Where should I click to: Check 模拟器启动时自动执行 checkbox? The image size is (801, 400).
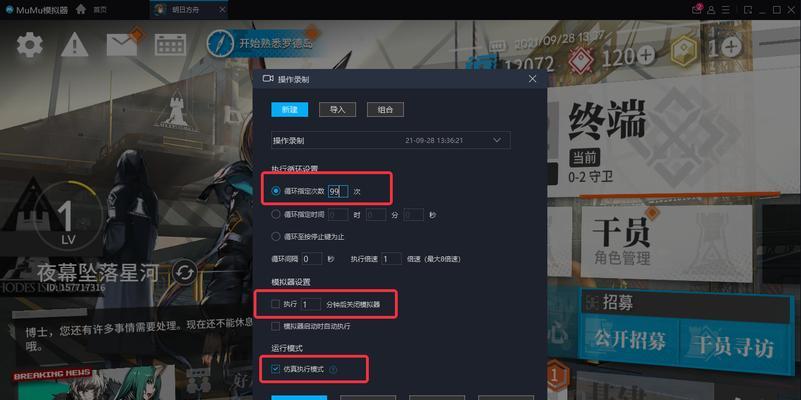click(x=275, y=326)
